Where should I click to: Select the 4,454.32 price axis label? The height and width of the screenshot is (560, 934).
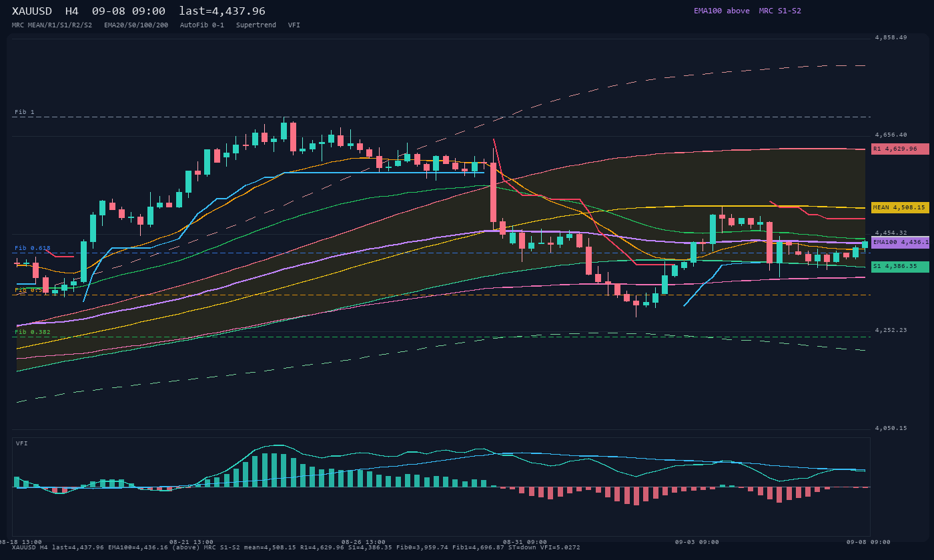[891, 233]
